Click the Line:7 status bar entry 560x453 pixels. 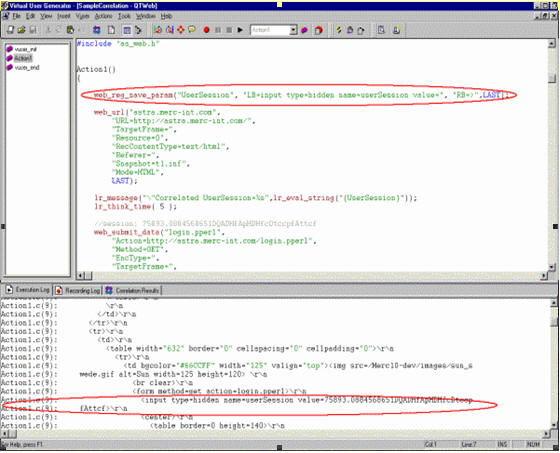pyautogui.click(x=468, y=444)
